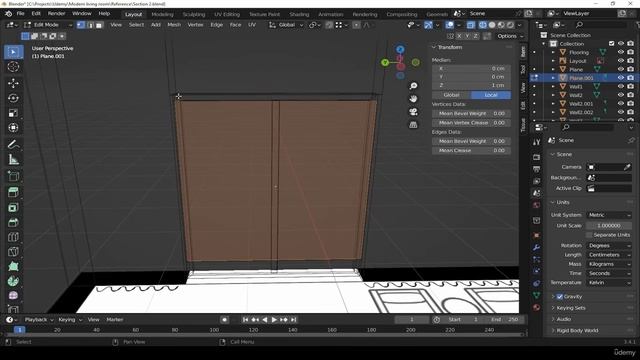The image size is (640, 360).
Task: Select the Inset Faces tool
Action: pyautogui.click(x=13, y=207)
